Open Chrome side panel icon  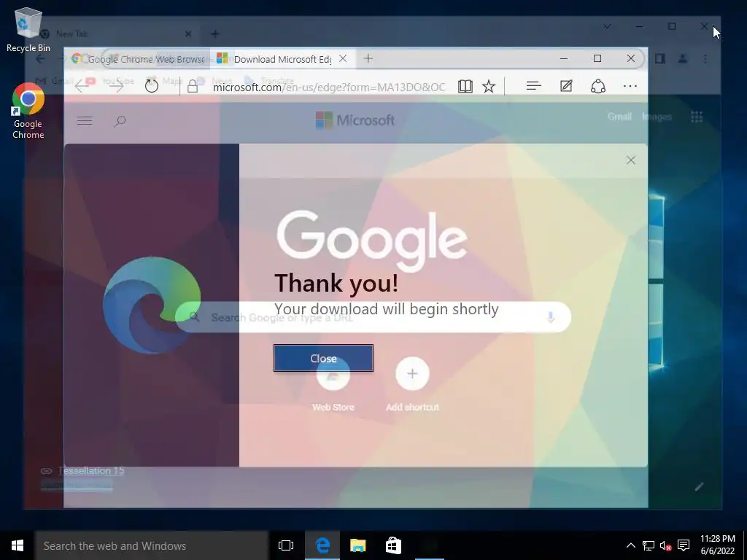point(659,58)
